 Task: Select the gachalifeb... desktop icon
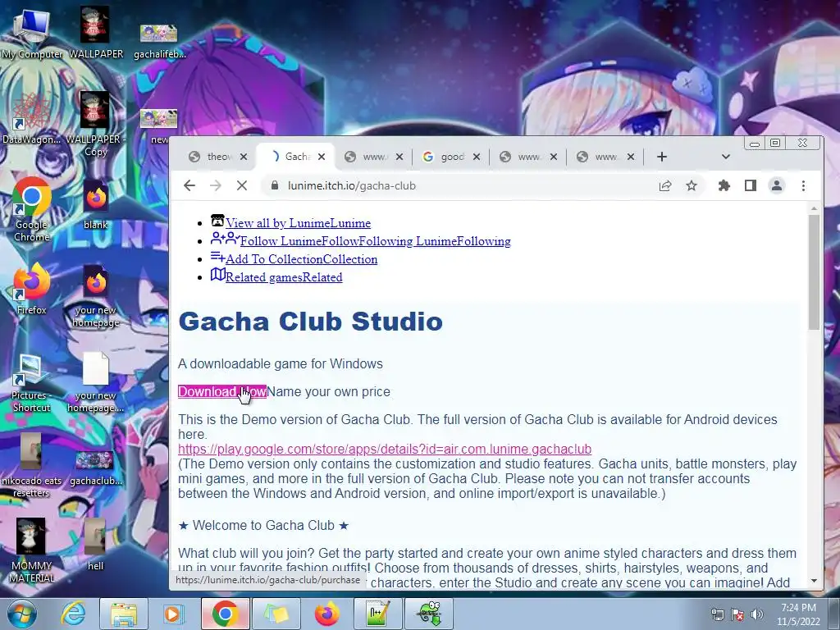point(158,40)
